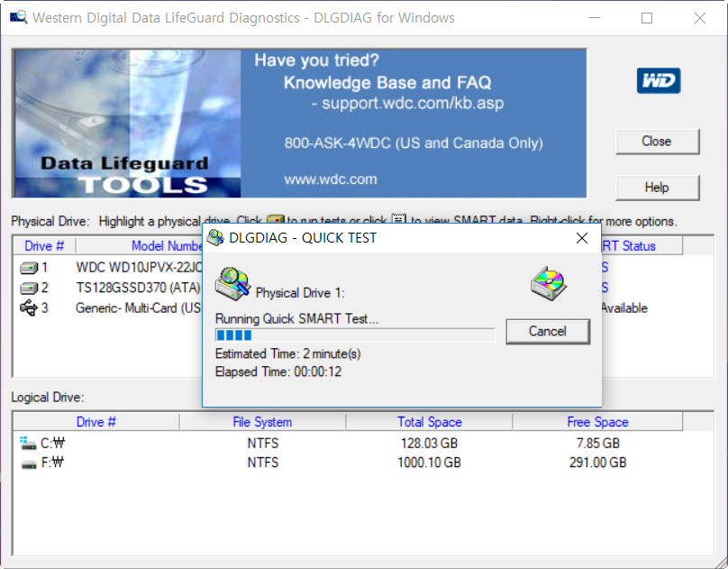Select the drive 1 hard disk icon
This screenshot has height=569, width=728.
29,268
